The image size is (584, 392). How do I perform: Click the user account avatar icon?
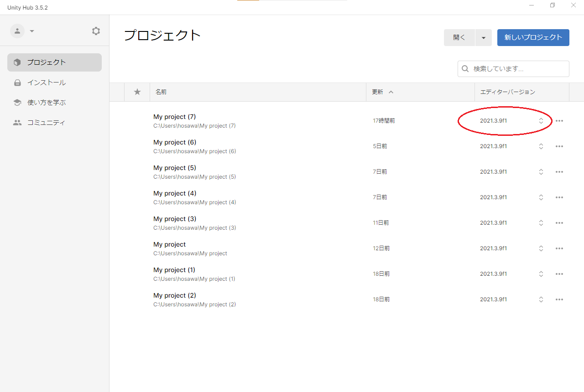(17, 31)
